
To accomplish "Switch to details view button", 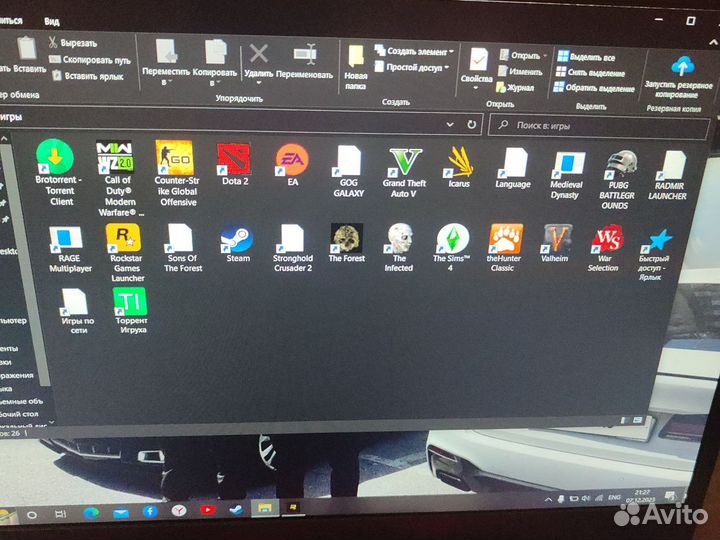I will (x=624, y=421).
